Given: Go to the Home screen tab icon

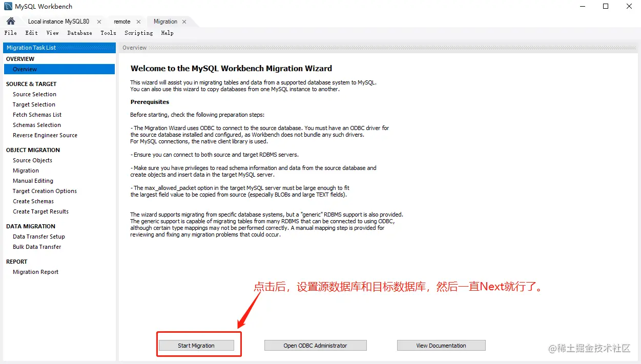Looking at the screenshot, I should point(11,22).
